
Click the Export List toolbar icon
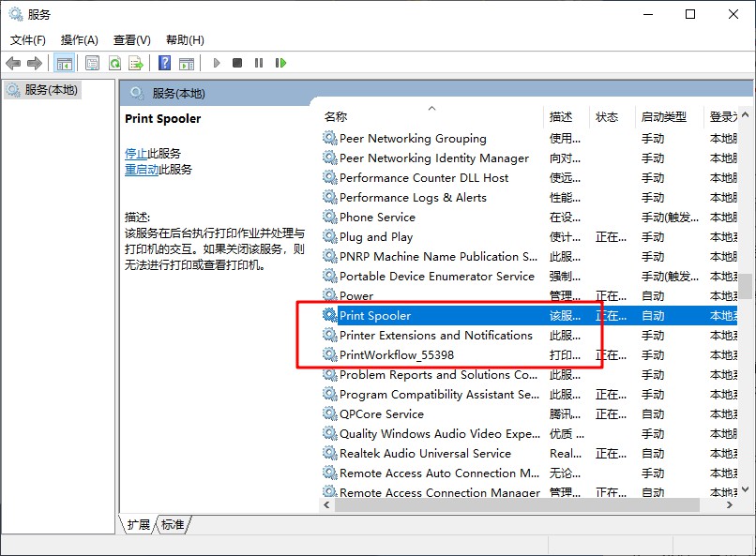136,63
